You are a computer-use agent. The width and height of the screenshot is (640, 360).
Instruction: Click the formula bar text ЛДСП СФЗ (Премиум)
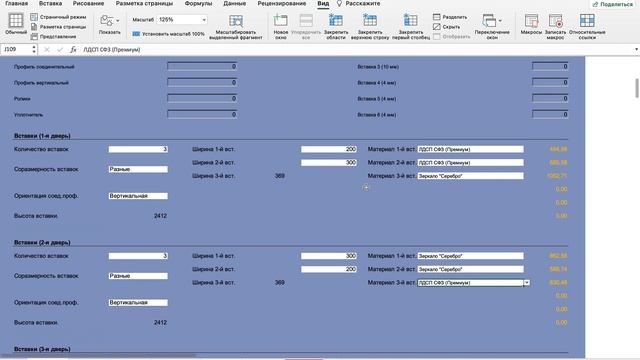(x=112, y=49)
